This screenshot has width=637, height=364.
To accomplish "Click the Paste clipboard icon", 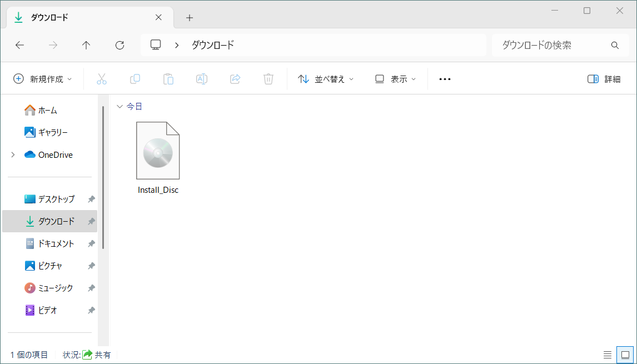I will (x=168, y=79).
